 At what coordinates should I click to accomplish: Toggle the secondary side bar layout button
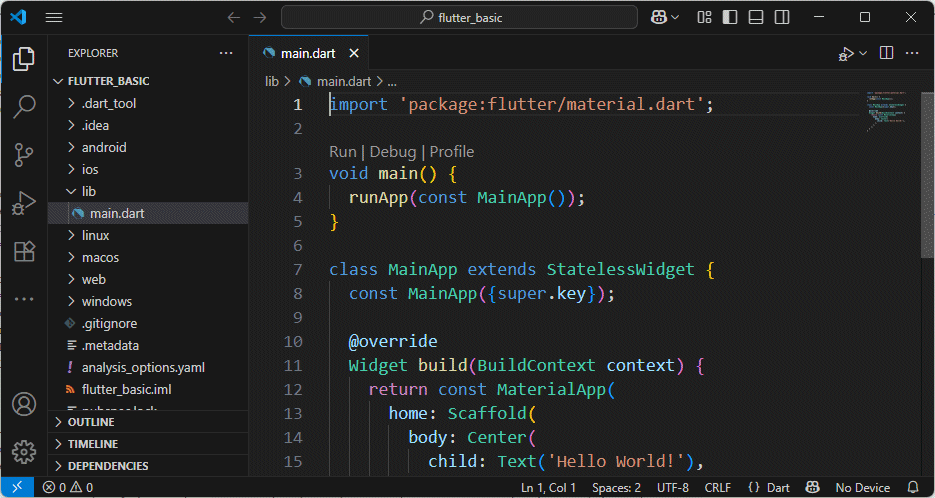tap(781, 17)
